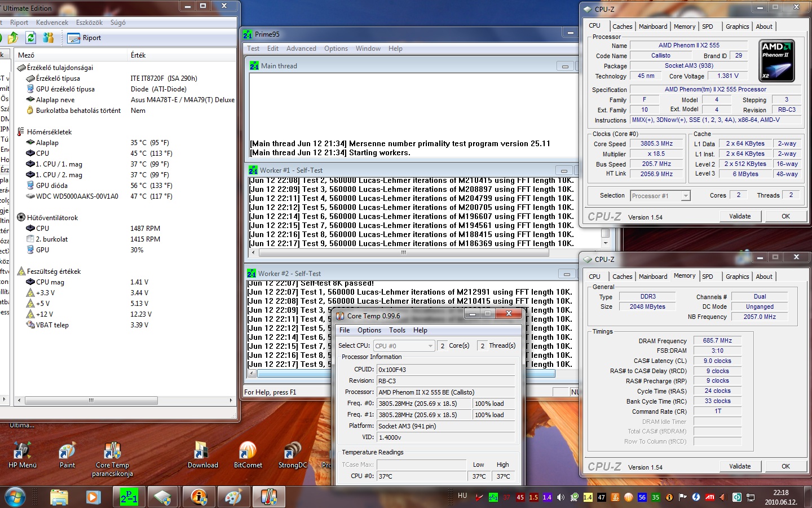Open the BitComet desktop shortcut
Viewport: 812px width, 508px height.
248,455
